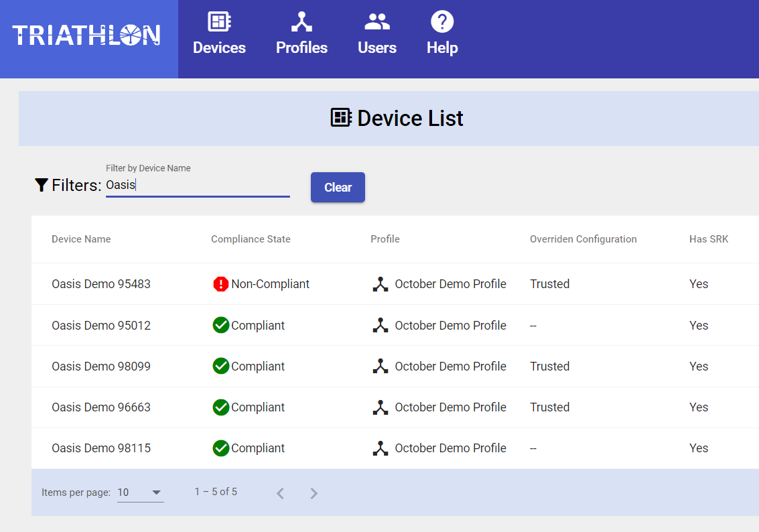Click the Profile column header

point(385,239)
